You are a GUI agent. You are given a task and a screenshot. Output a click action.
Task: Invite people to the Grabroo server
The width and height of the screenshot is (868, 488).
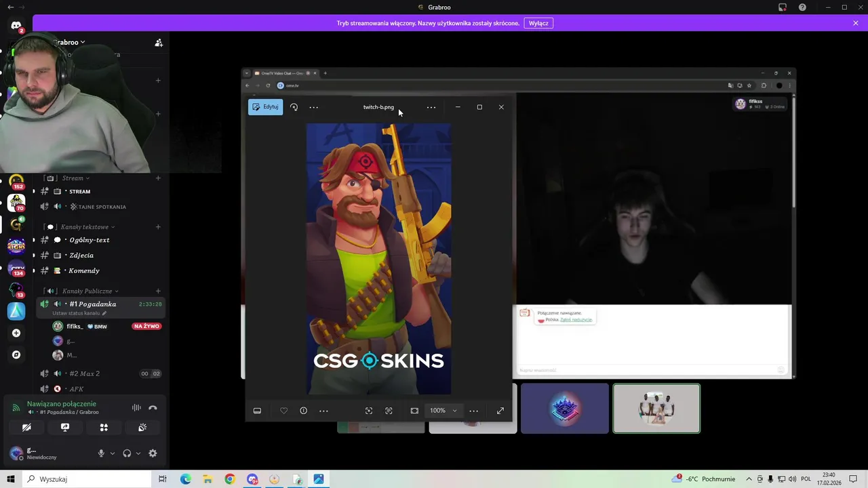pos(159,43)
